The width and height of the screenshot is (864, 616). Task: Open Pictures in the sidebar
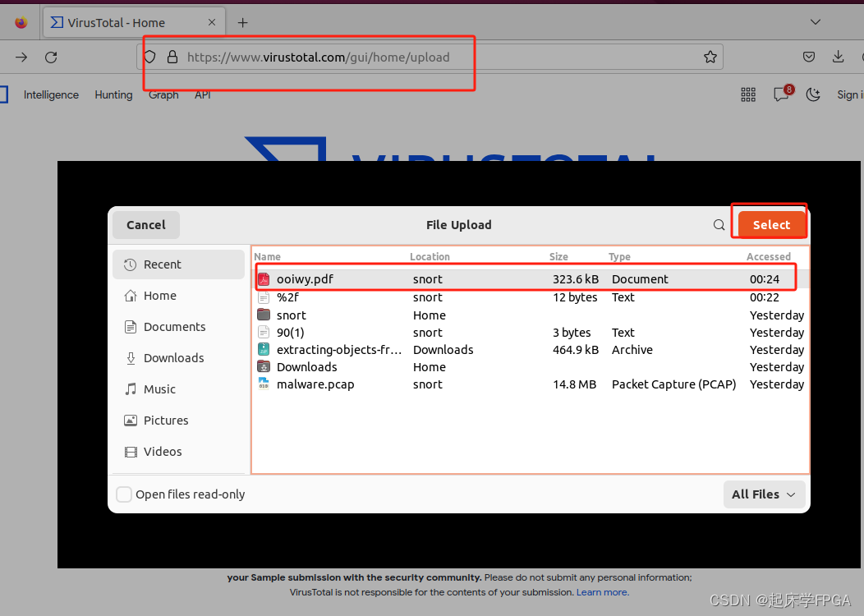coord(178,421)
